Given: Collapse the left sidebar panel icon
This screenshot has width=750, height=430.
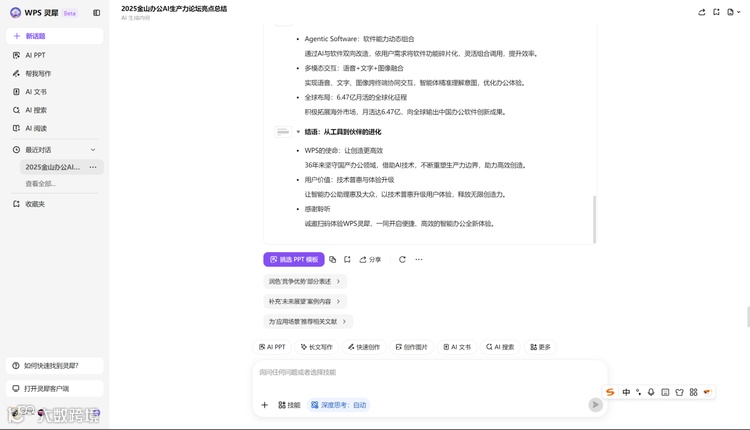Looking at the screenshot, I should click(x=97, y=13).
